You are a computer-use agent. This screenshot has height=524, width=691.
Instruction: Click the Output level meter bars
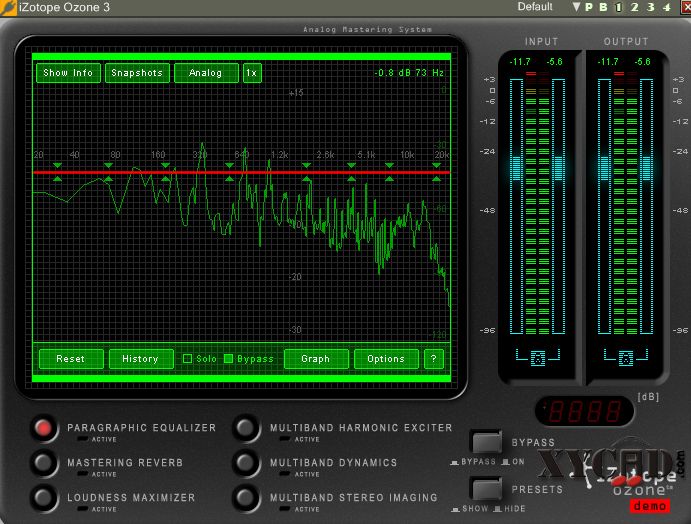coord(626,203)
